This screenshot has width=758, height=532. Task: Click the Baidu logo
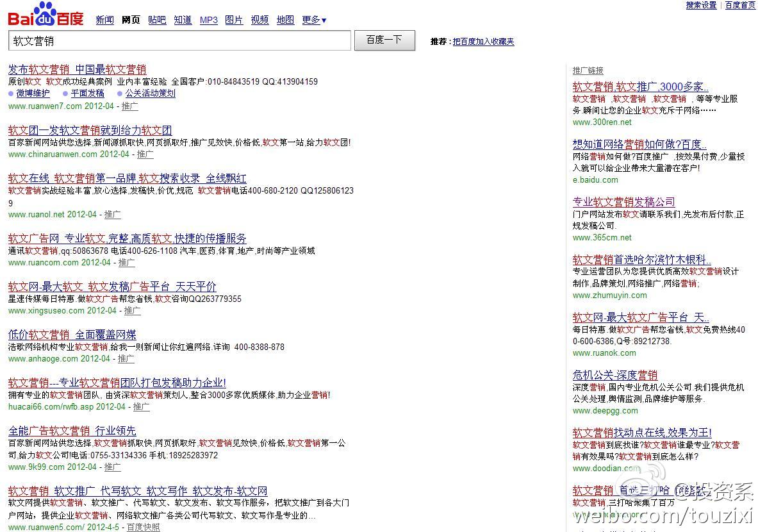(x=46, y=15)
